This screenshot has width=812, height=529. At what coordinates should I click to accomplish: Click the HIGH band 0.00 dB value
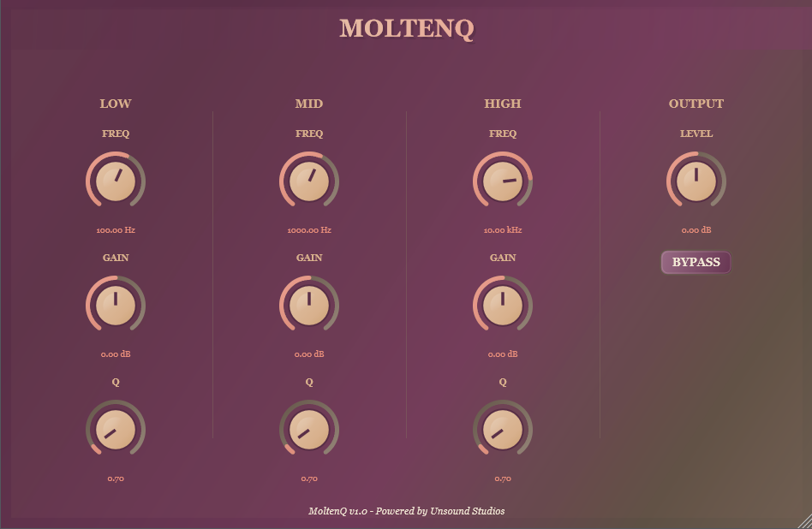point(503,354)
